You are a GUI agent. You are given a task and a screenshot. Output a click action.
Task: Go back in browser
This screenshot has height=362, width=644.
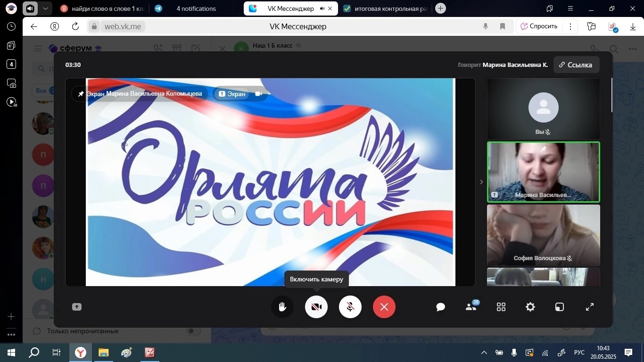click(33, 26)
